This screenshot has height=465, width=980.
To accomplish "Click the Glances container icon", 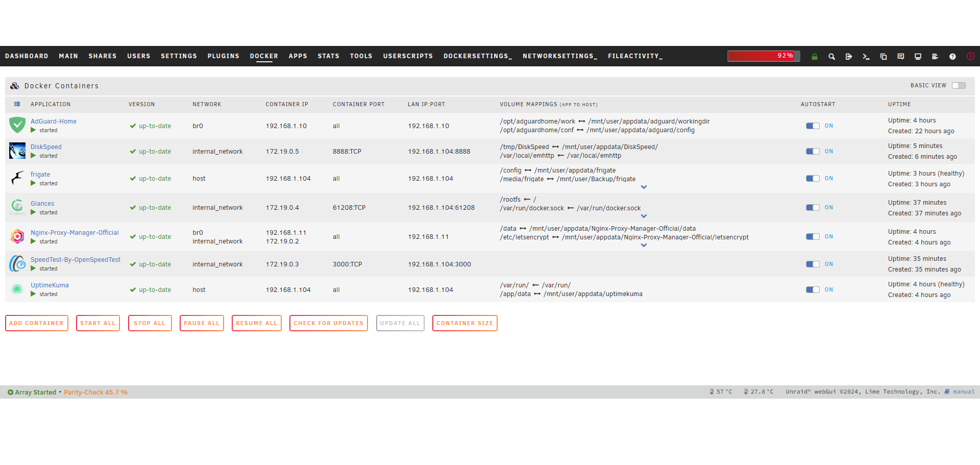I will (17, 207).
